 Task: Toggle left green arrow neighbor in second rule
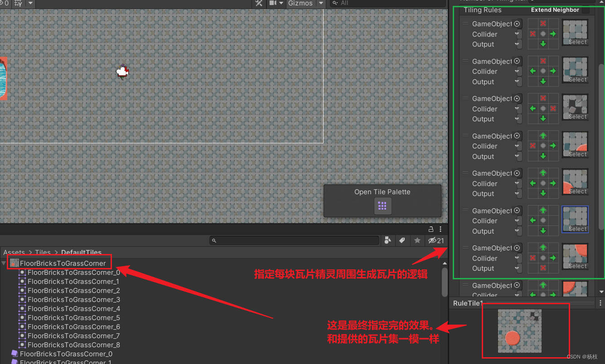[533, 71]
